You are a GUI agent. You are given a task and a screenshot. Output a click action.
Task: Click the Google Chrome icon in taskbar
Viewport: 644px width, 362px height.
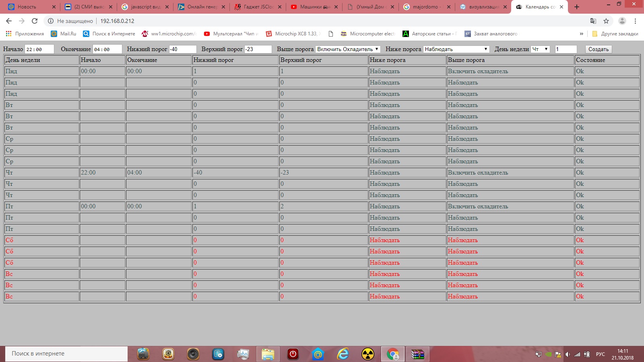(393, 354)
